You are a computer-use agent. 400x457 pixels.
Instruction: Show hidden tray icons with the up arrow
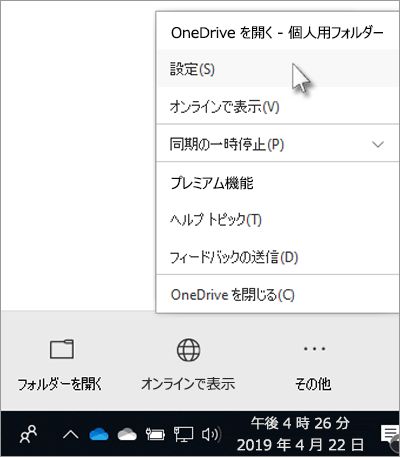tap(71, 434)
